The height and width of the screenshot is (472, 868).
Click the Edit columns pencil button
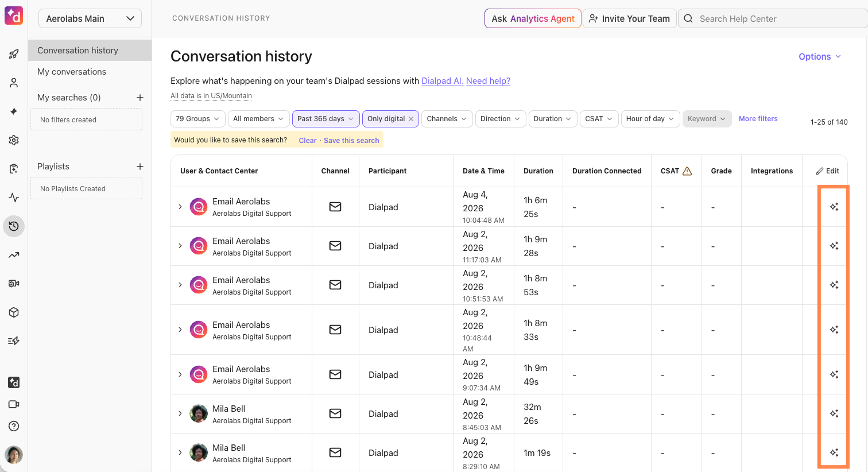click(x=827, y=171)
